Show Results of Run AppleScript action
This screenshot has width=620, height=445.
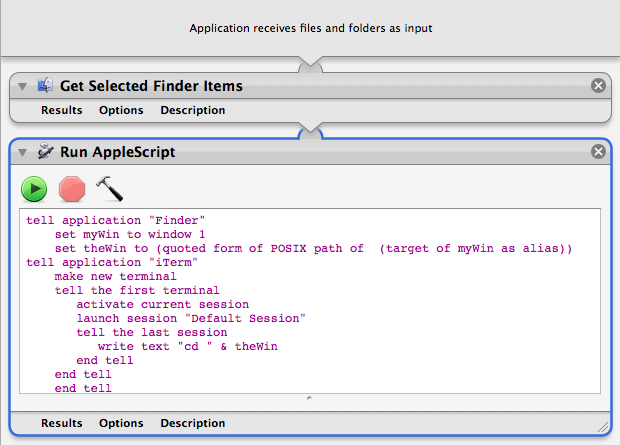click(x=62, y=423)
